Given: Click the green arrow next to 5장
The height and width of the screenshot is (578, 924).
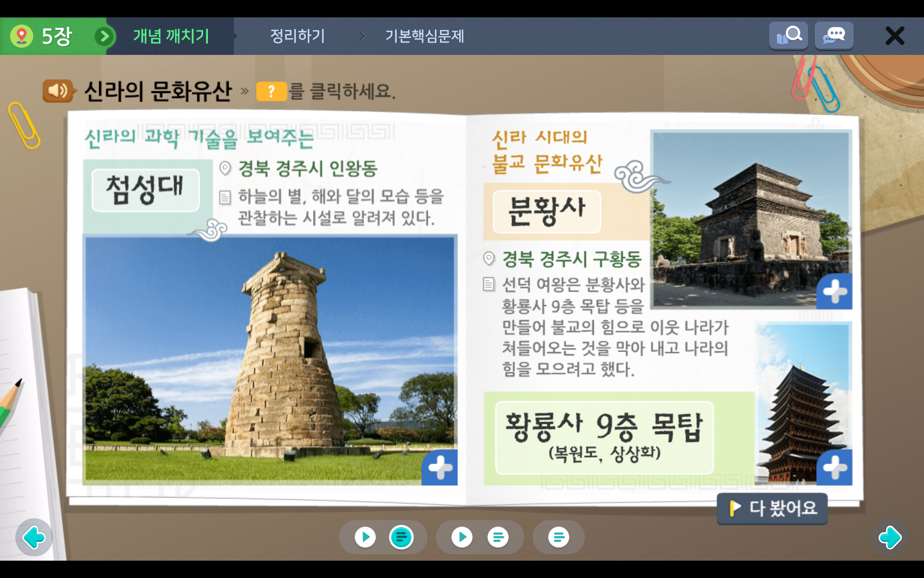Looking at the screenshot, I should [x=104, y=36].
